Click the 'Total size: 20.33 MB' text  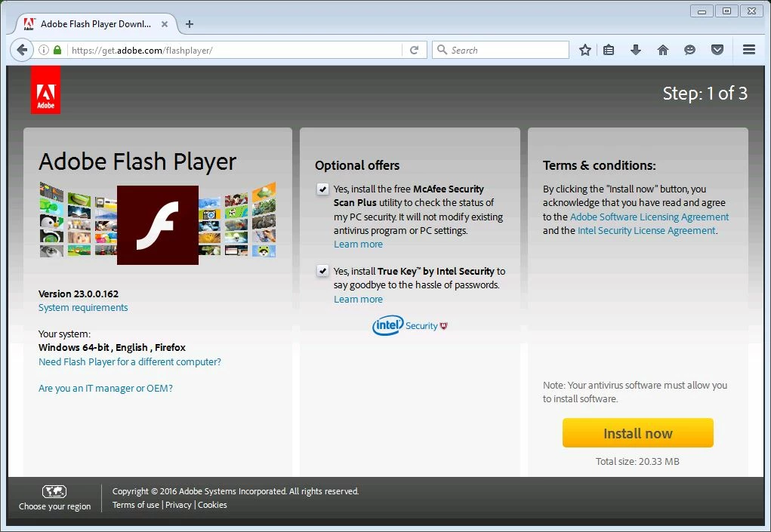637,461
